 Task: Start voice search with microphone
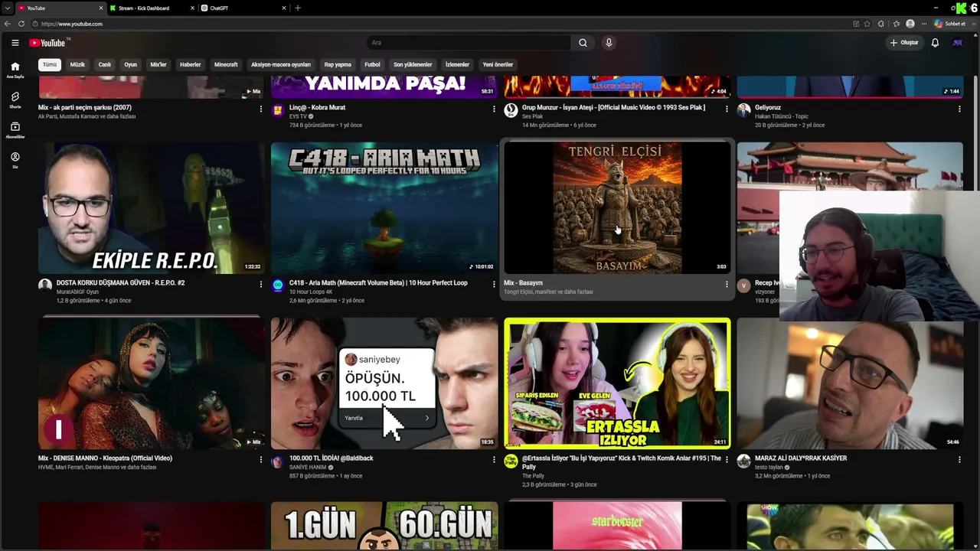coord(609,43)
